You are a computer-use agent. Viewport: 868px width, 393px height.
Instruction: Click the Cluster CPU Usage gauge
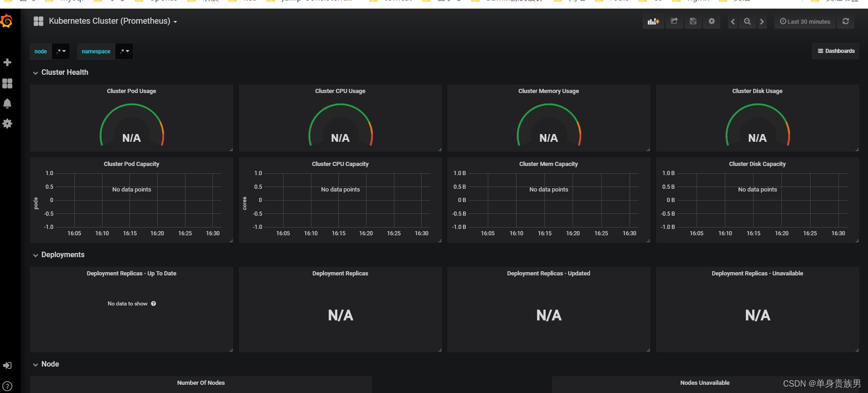tap(341, 125)
